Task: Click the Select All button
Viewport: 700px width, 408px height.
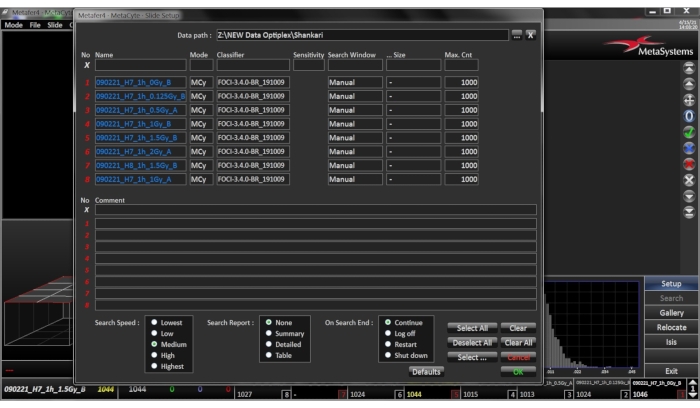Action: click(x=473, y=328)
